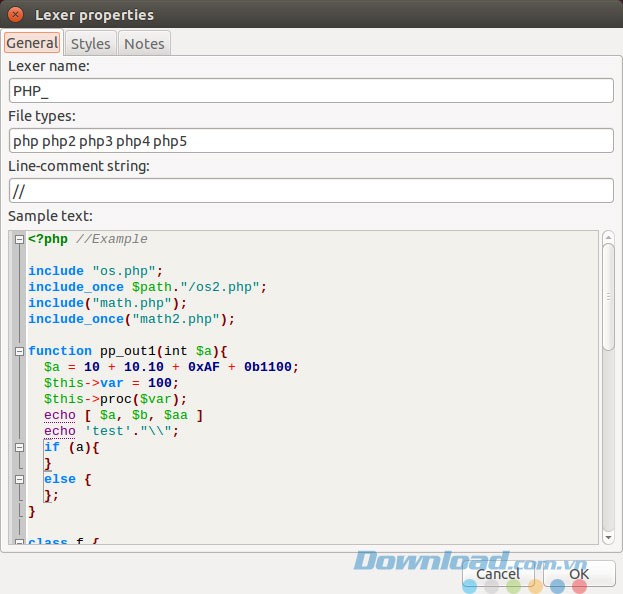Screen dimensions: 623x594
Task: Collapse the fold marker beside <?php line
Action: coord(19,239)
